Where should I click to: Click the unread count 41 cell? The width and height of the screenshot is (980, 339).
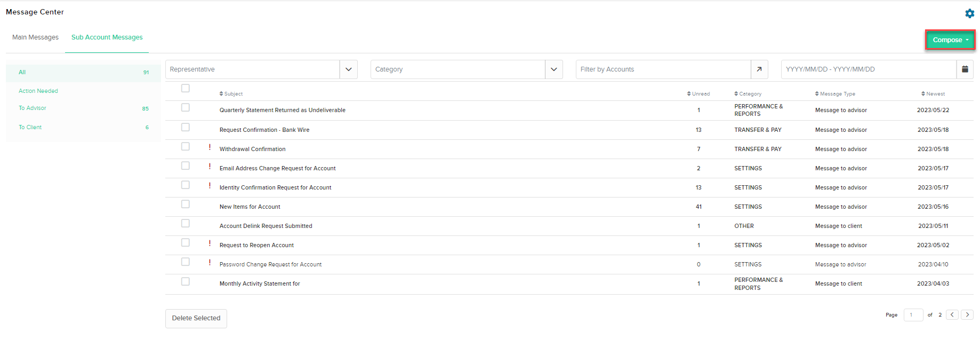tap(698, 207)
